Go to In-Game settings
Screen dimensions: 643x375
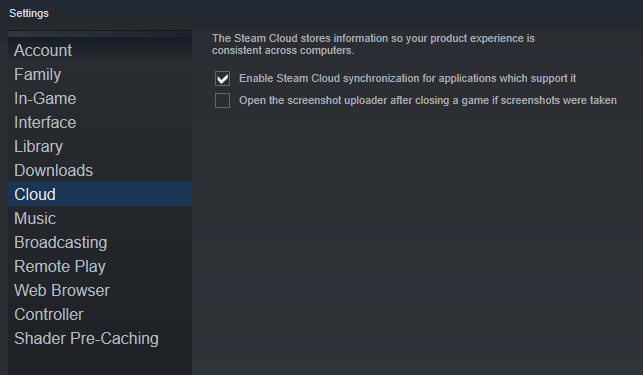click(100, 98)
